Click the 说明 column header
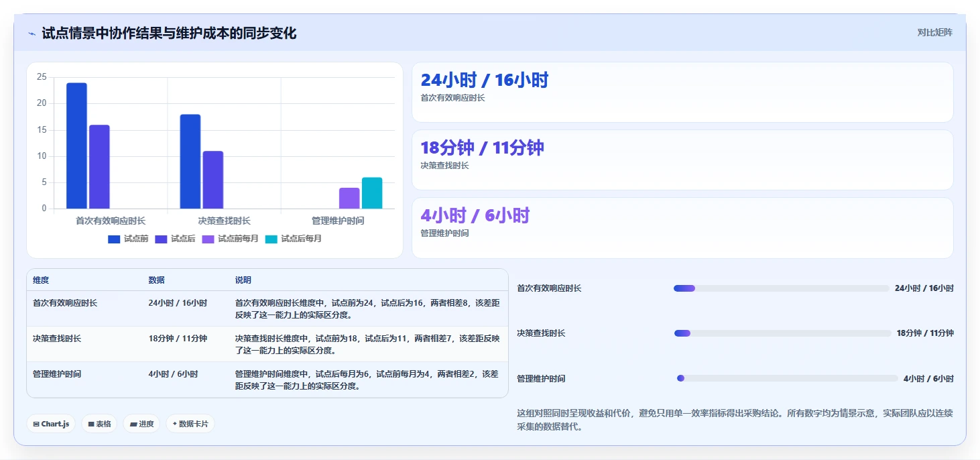 [243, 280]
